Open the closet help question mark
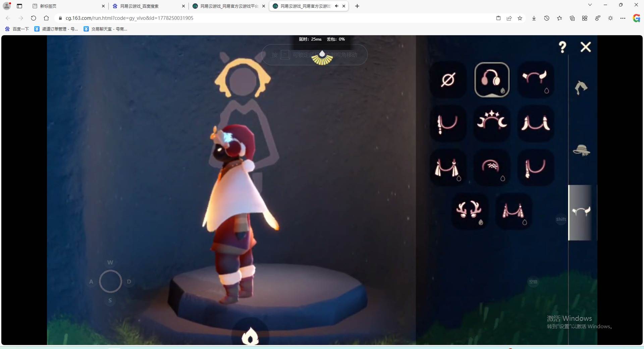 point(562,47)
